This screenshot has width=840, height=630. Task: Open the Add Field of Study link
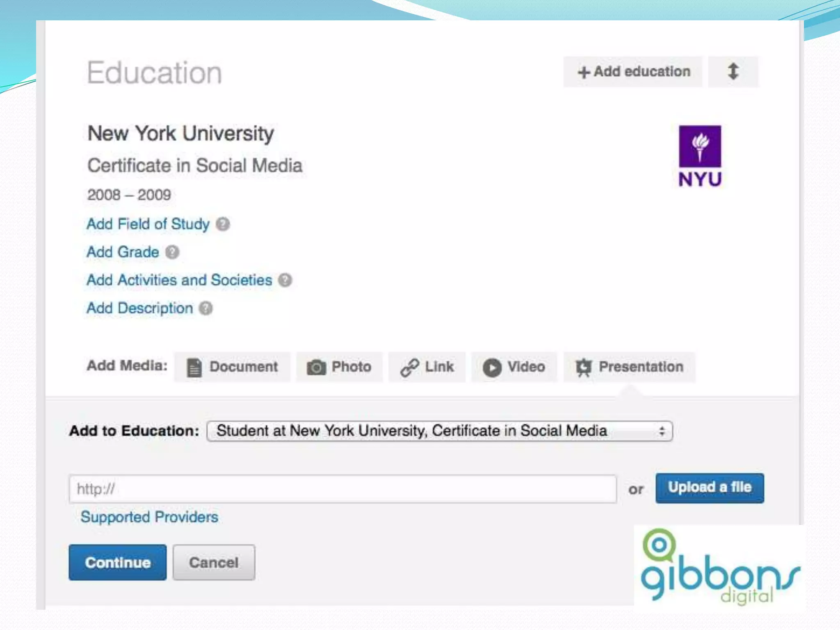148,224
